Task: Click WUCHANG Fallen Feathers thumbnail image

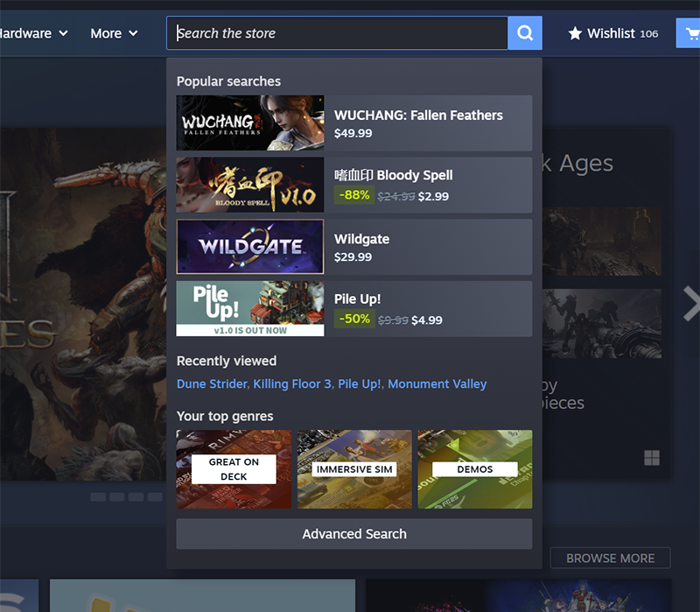Action: pos(250,123)
